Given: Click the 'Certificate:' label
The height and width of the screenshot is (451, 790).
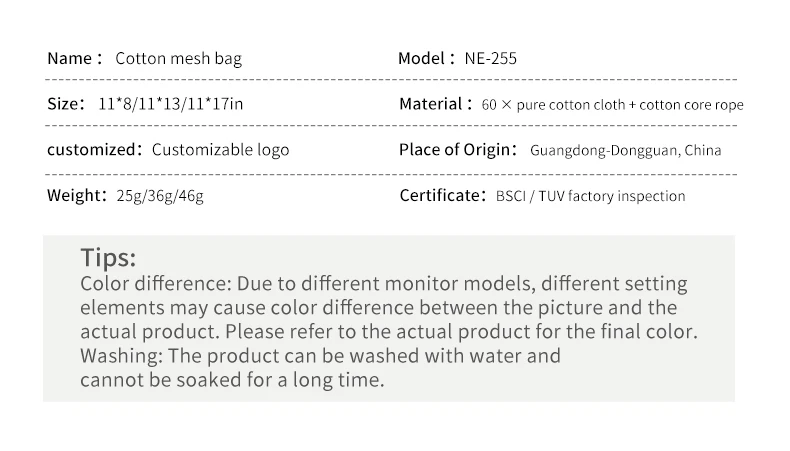Looking at the screenshot, I should [x=441, y=195].
